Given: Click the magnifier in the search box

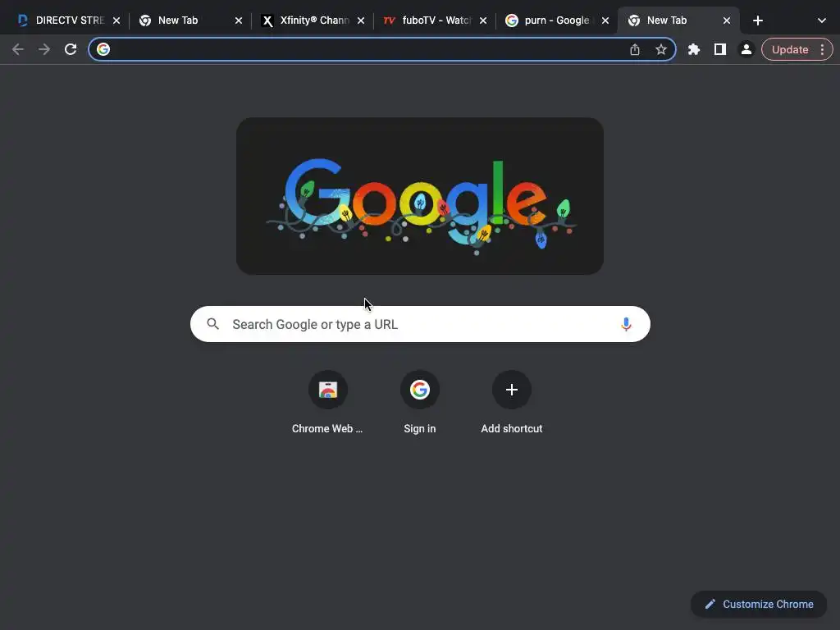Looking at the screenshot, I should pyautogui.click(x=212, y=324).
